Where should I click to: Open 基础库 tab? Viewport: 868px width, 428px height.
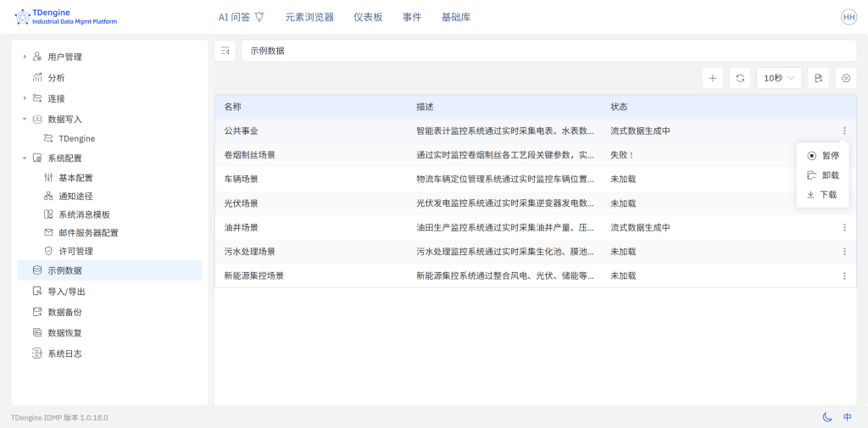[x=456, y=17]
